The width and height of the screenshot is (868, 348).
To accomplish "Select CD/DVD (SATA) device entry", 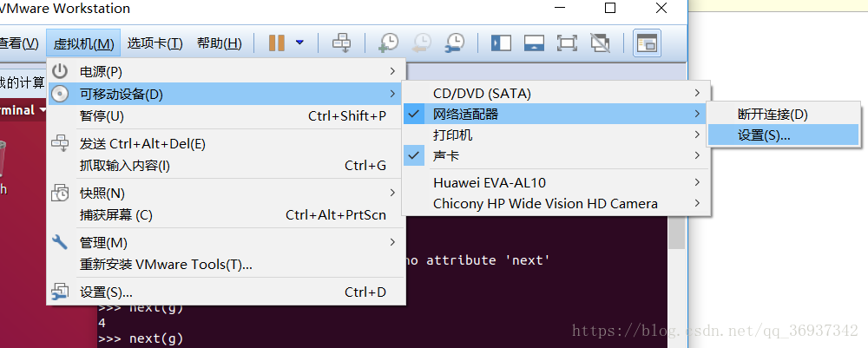I will [x=556, y=94].
